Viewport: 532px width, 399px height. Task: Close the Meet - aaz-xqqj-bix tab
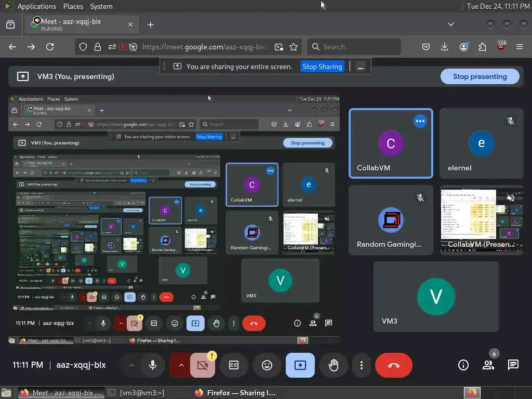click(x=130, y=24)
